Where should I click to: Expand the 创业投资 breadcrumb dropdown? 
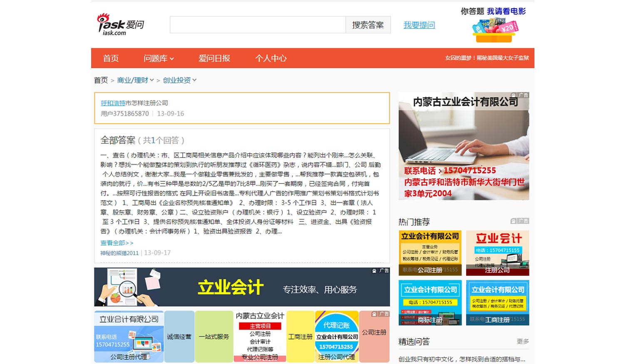[179, 80]
